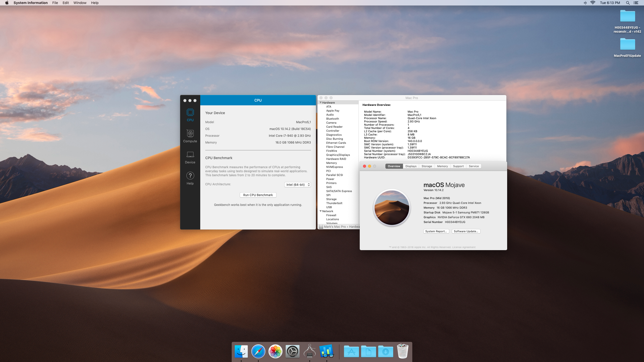Open Documents folder in the Dock
This screenshot has width=644, height=362.
(368, 351)
